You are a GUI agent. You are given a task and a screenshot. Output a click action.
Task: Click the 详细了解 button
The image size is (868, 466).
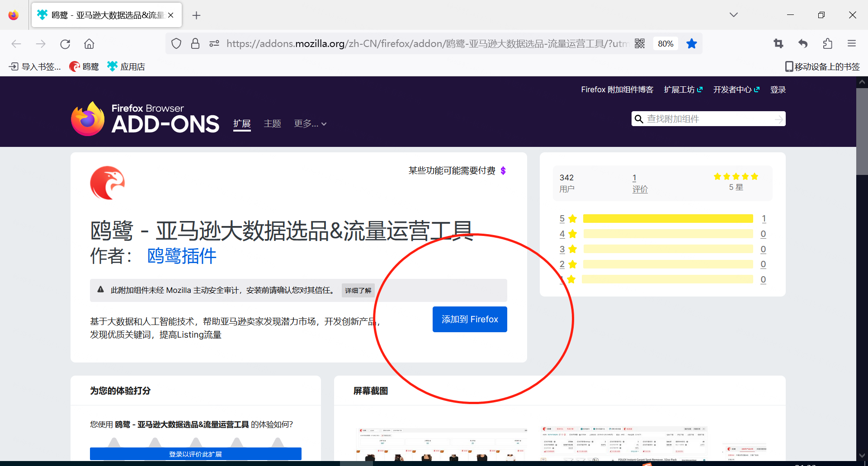click(x=358, y=290)
